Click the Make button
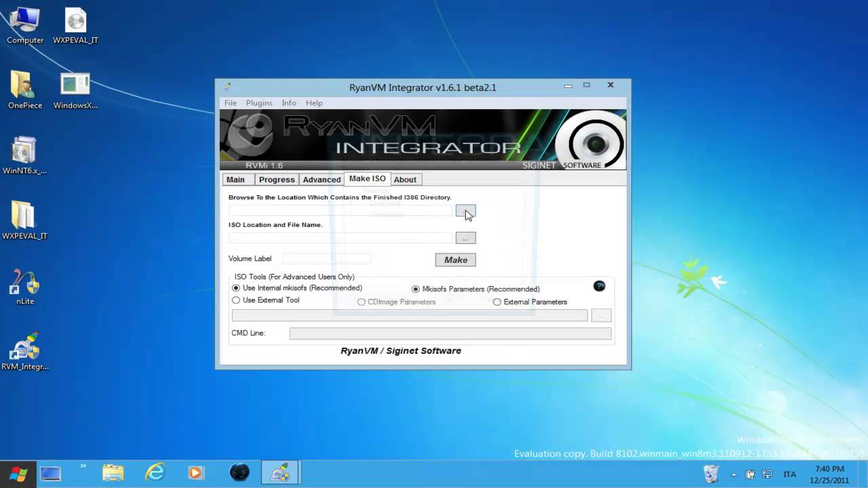 point(456,260)
